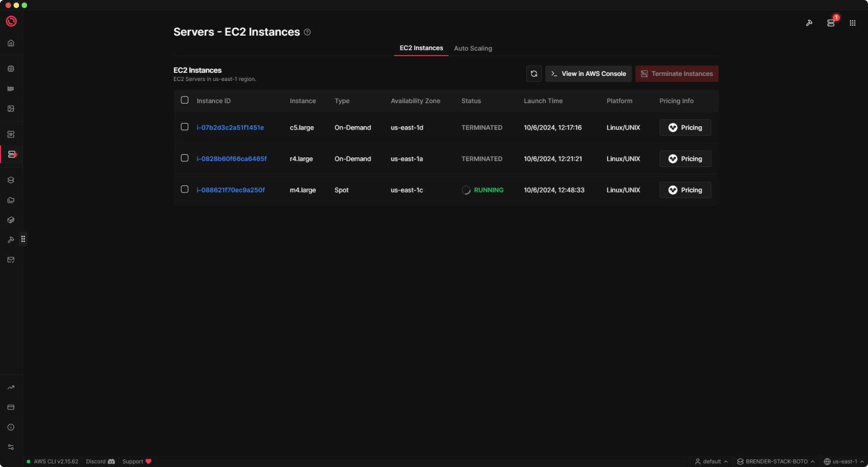Click the us-east-1d zone cell

pyautogui.click(x=407, y=128)
